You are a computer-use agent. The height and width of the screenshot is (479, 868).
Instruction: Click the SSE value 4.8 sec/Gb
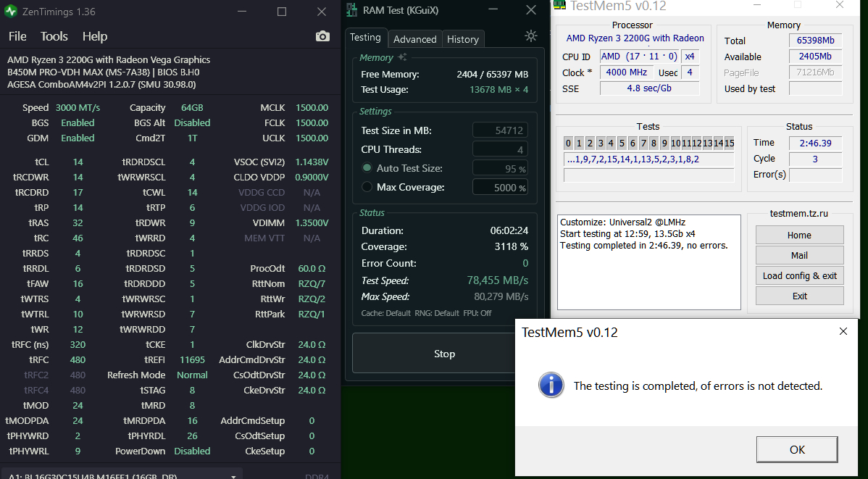pos(649,88)
